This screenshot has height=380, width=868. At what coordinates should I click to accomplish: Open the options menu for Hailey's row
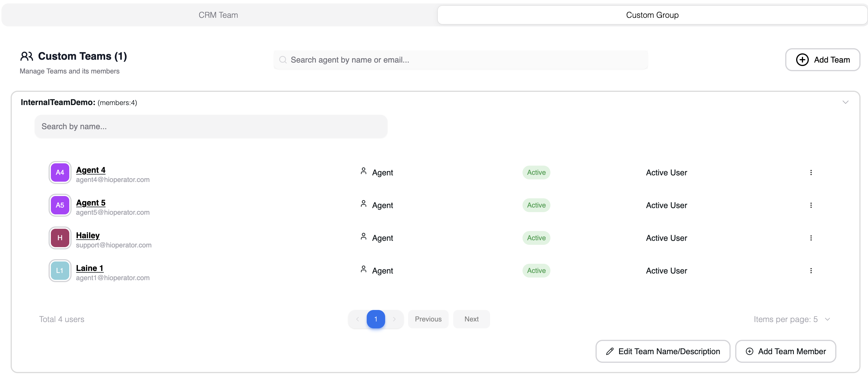(x=811, y=238)
